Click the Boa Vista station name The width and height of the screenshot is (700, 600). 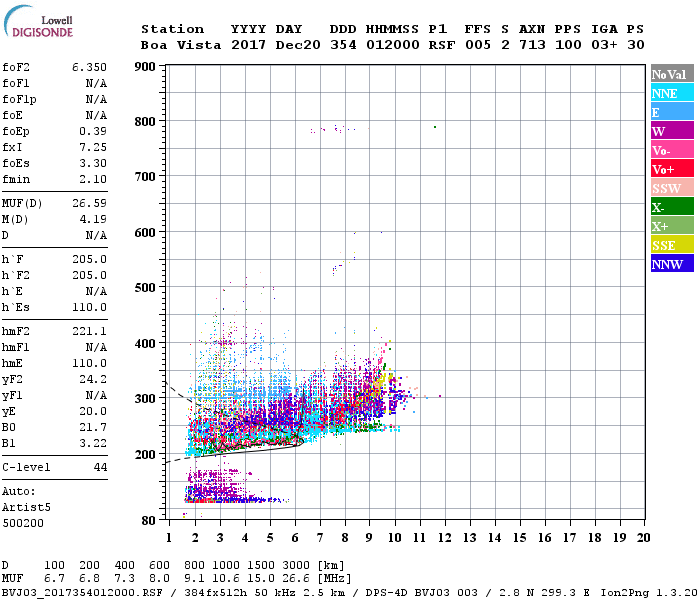(x=181, y=45)
